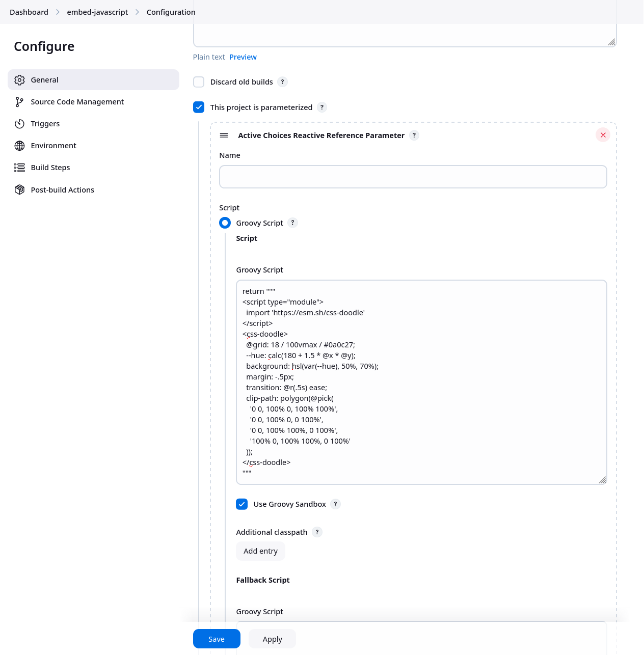Image resolution: width=644 pixels, height=655 pixels.
Task: Click the Build Steps list icon
Action: [x=19, y=168]
